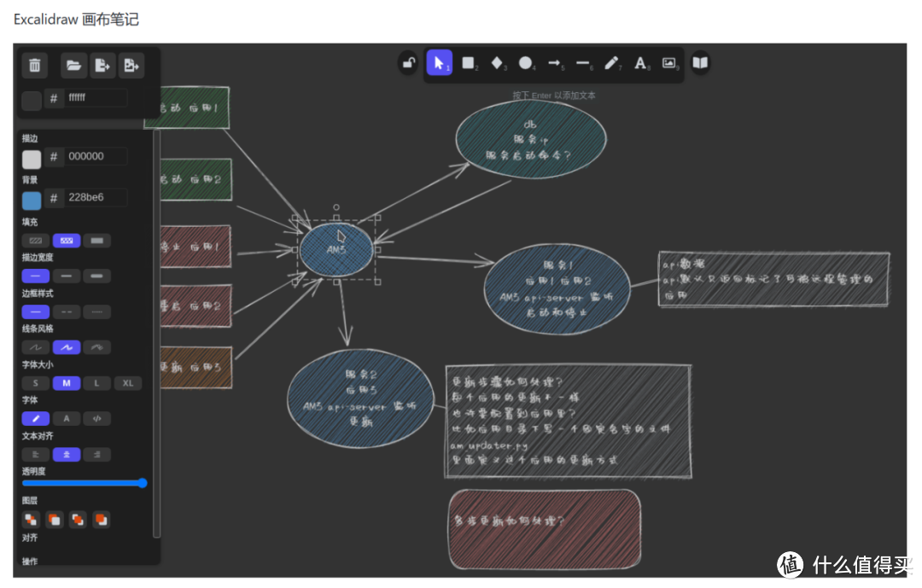Click the bring-to-front layer button
922x588 pixels.
pyautogui.click(x=101, y=519)
